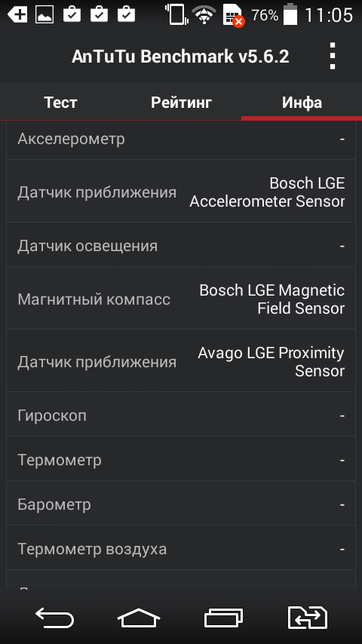Tap the Гироскоп row
The width and height of the screenshot is (362, 644).
point(181,416)
